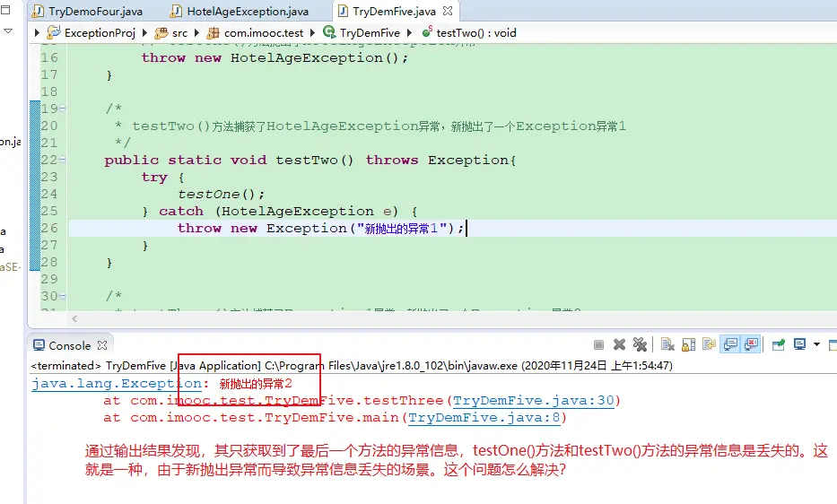Click the com.imooc.test package breadcrumb
This screenshot has height=504, width=837.
click(264, 33)
